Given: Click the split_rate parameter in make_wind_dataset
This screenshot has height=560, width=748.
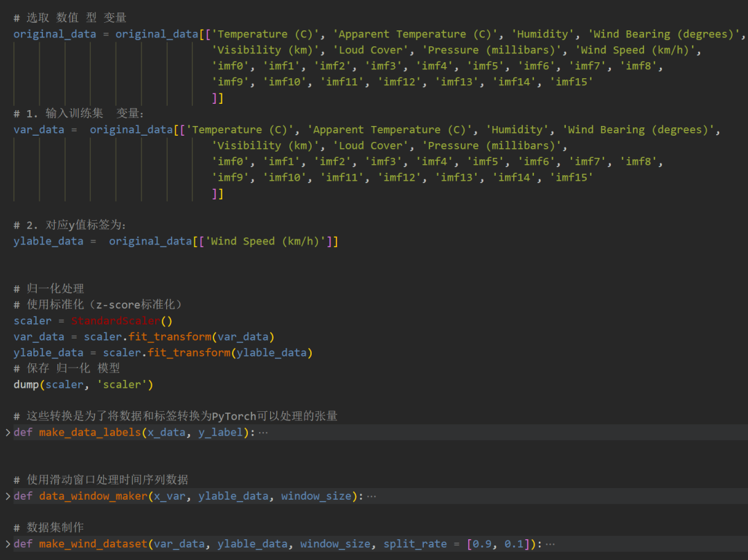Looking at the screenshot, I should 415,544.
